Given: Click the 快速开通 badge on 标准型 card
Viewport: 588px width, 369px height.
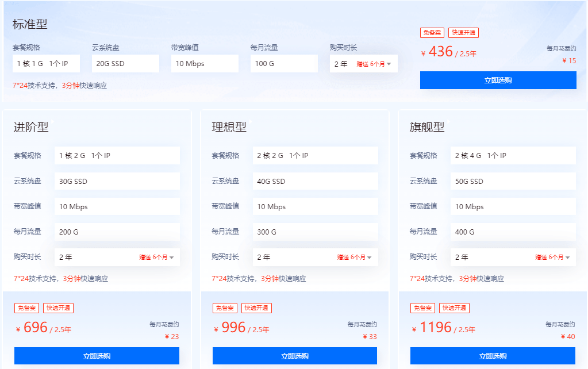Looking at the screenshot, I should (x=463, y=32).
